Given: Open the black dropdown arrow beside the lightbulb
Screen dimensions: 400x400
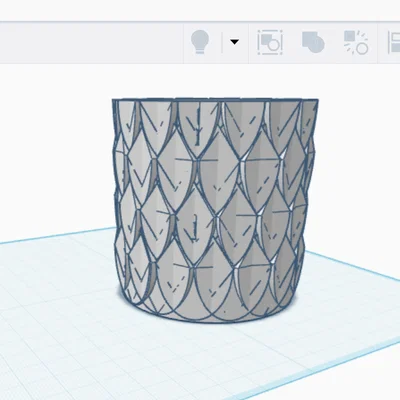Looking at the screenshot, I should tap(235, 42).
